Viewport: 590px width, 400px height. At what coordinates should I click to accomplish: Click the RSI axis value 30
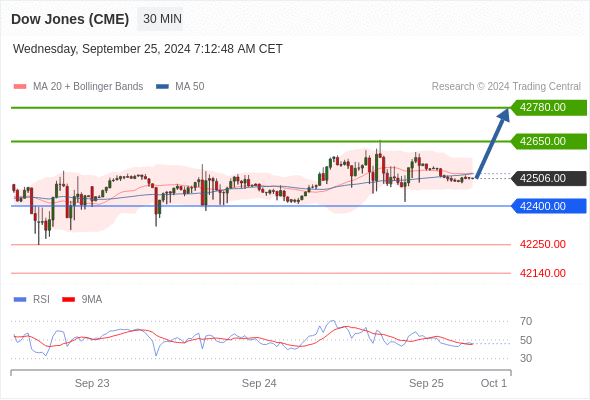point(526,358)
